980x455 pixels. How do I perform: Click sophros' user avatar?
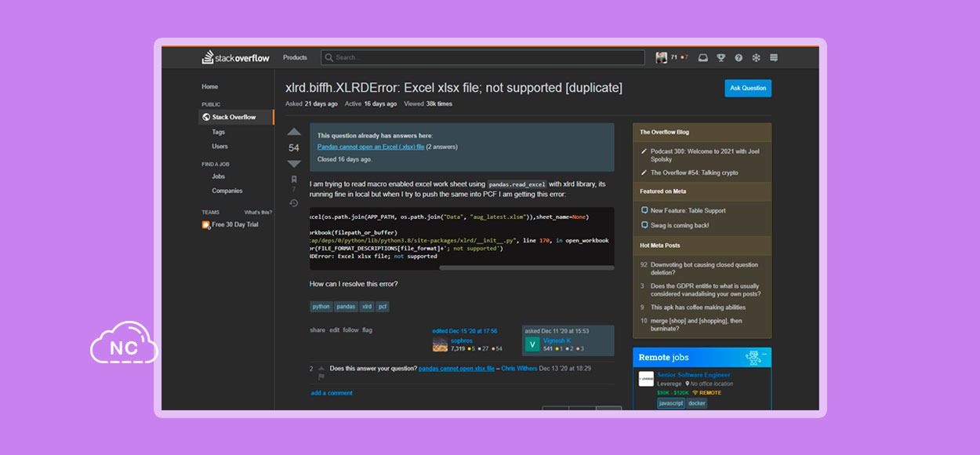[x=440, y=344]
